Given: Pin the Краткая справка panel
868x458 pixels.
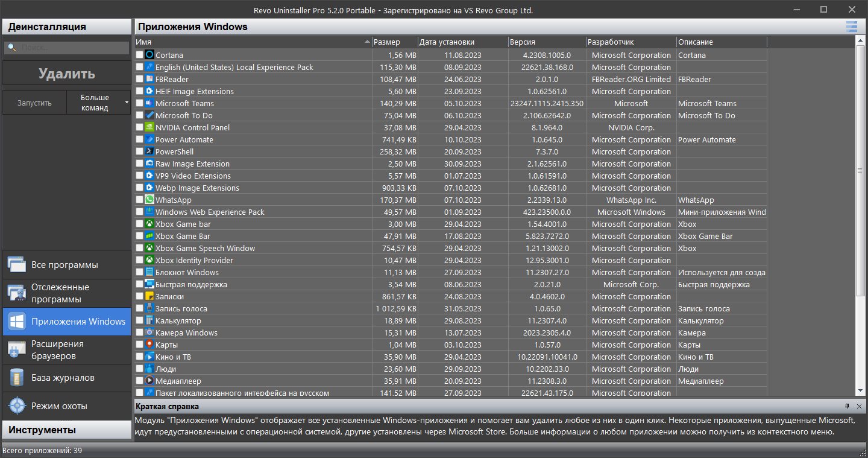Looking at the screenshot, I should pos(847,406).
